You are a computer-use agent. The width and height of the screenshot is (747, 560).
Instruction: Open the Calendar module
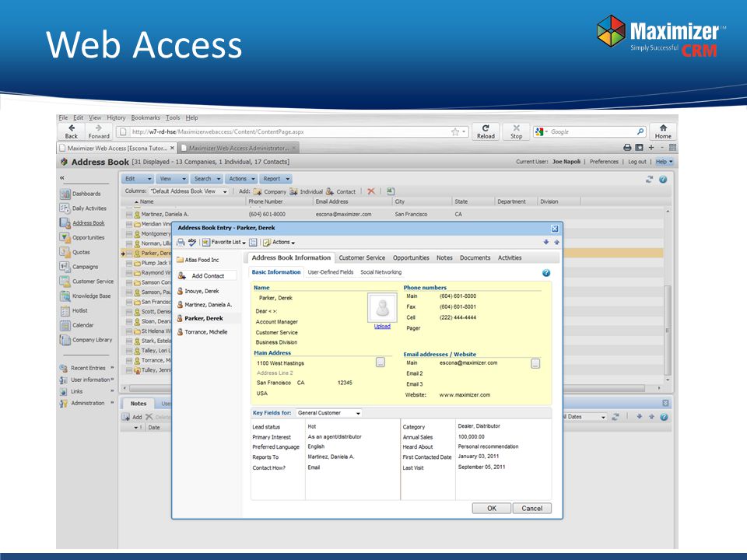click(77, 325)
